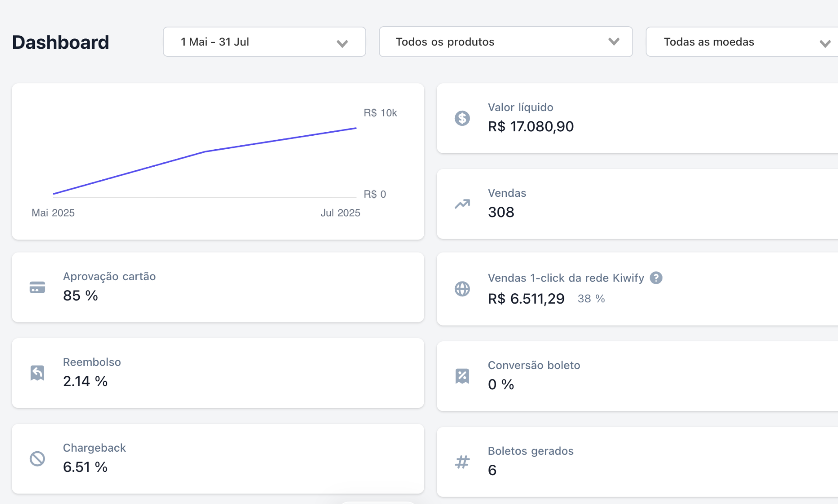The image size is (838, 504).
Task: Expand the Todos os produtos dropdown
Action: (505, 42)
